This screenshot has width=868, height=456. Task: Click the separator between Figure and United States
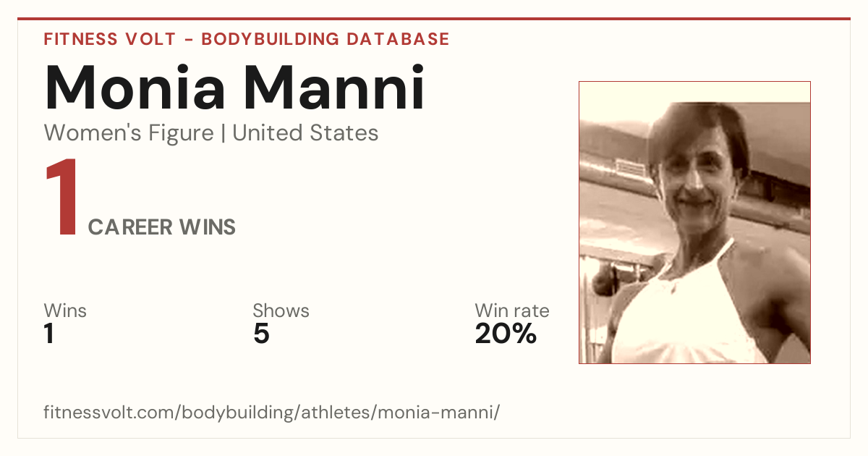click(223, 133)
